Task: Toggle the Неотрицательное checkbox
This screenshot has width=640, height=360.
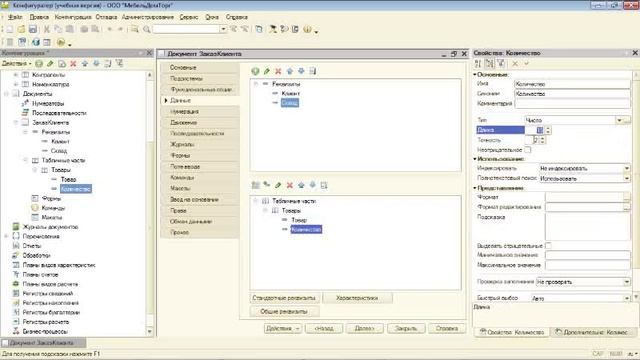Action: coord(528,150)
